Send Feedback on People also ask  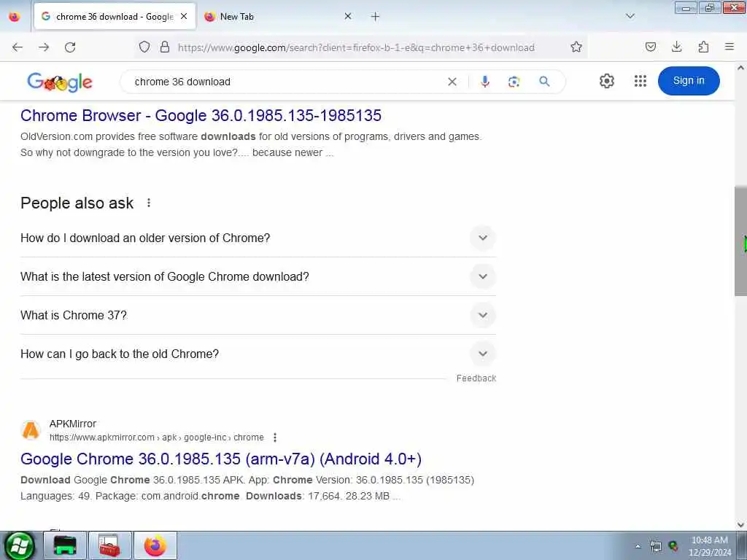[476, 378]
